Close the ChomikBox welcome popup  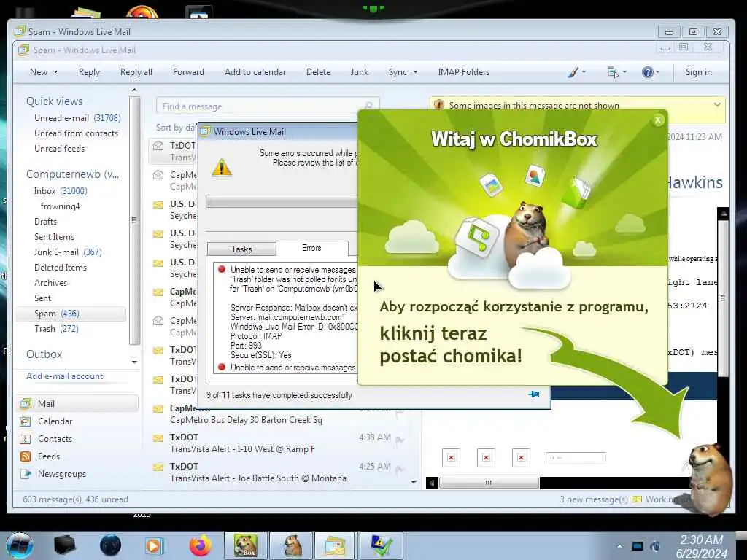[658, 120]
